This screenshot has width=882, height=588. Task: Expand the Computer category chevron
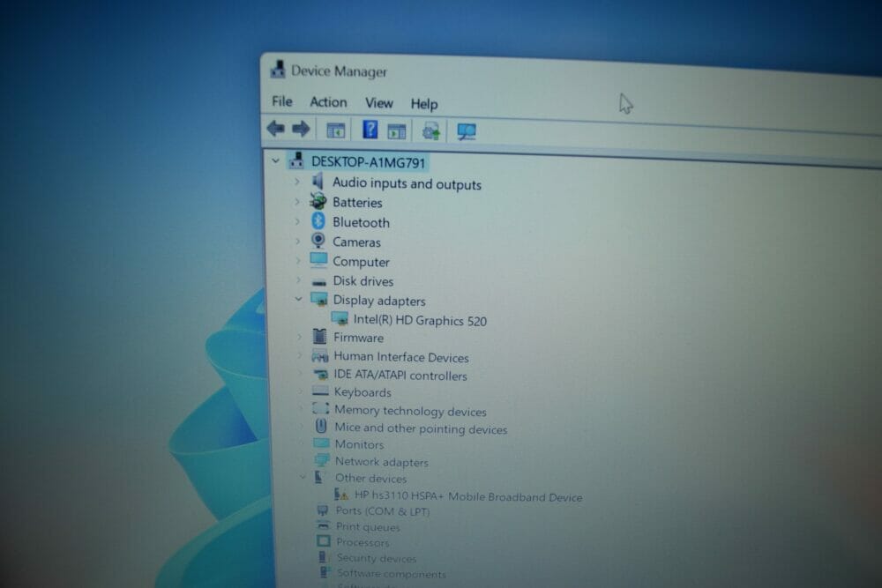[297, 261]
